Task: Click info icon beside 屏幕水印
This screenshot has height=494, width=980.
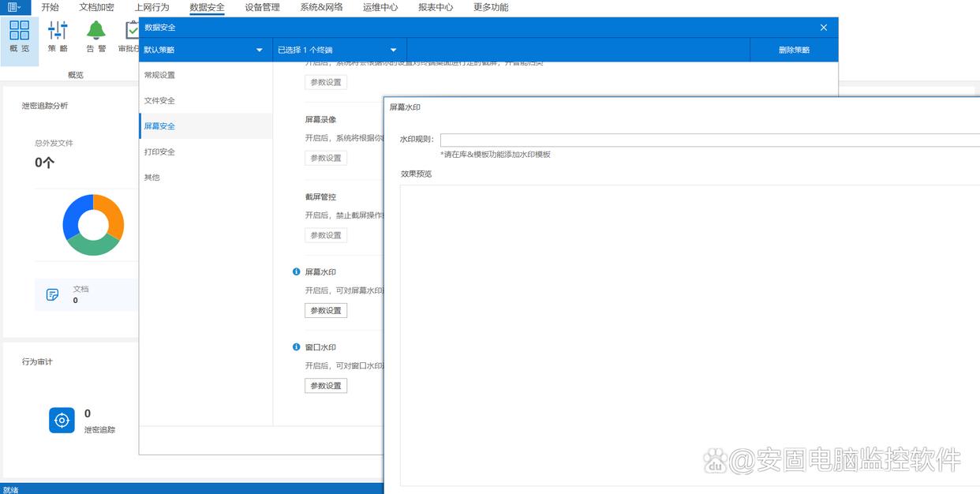Action: coord(297,271)
